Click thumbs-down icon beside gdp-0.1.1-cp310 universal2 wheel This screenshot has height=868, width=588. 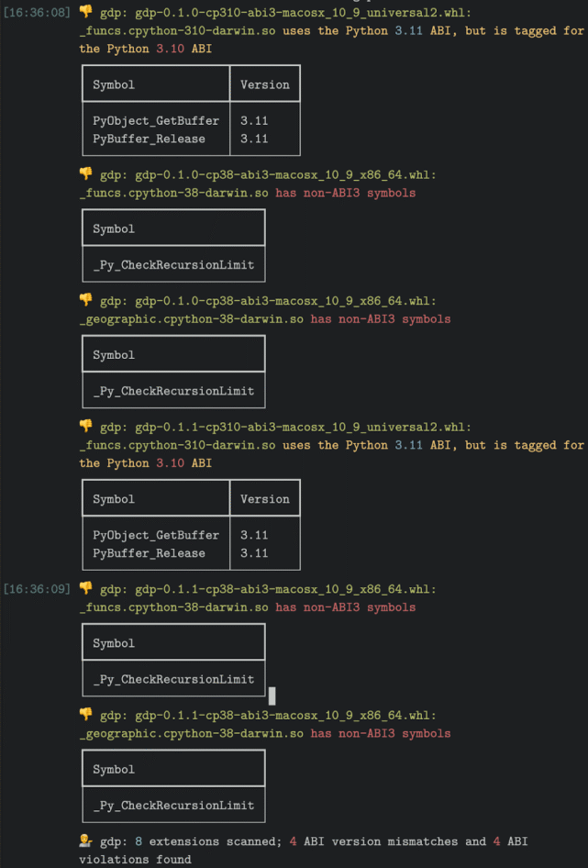(85, 427)
